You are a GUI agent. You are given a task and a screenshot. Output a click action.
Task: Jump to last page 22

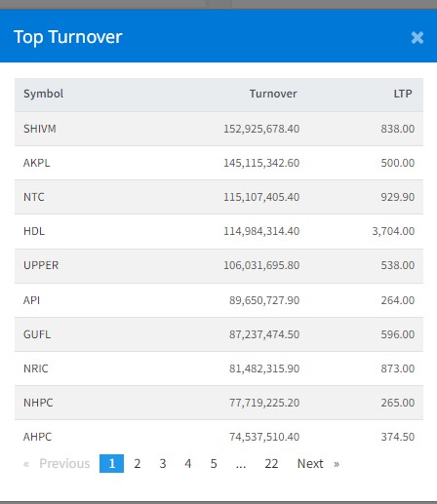point(271,463)
